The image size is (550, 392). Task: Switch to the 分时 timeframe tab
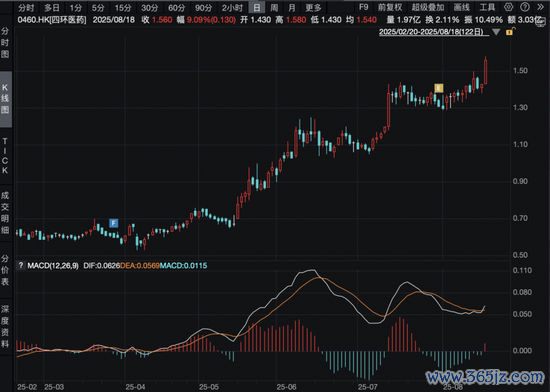26,7
